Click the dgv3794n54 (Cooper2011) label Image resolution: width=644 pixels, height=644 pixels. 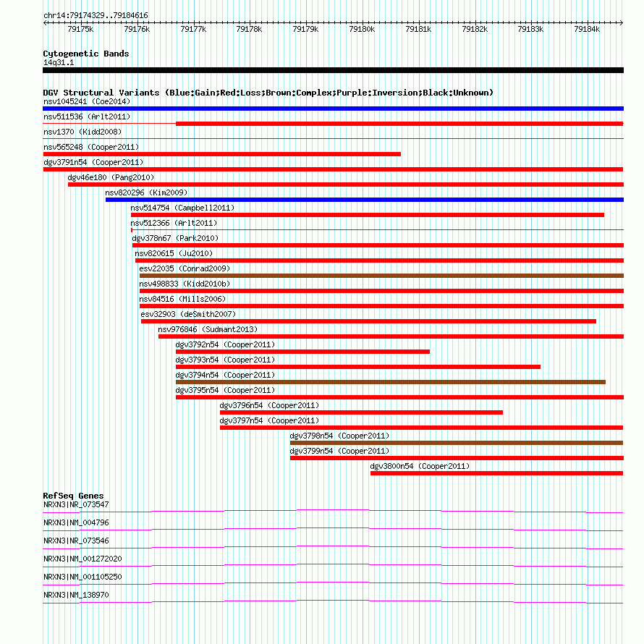coord(225,375)
